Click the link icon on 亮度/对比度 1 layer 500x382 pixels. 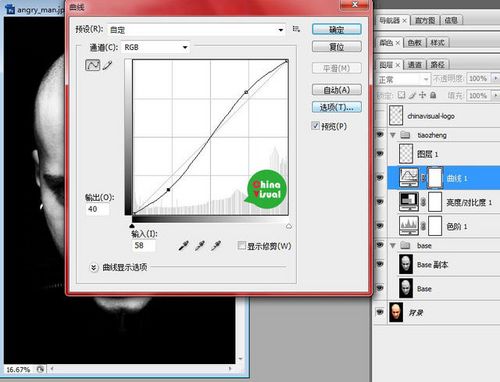click(423, 202)
